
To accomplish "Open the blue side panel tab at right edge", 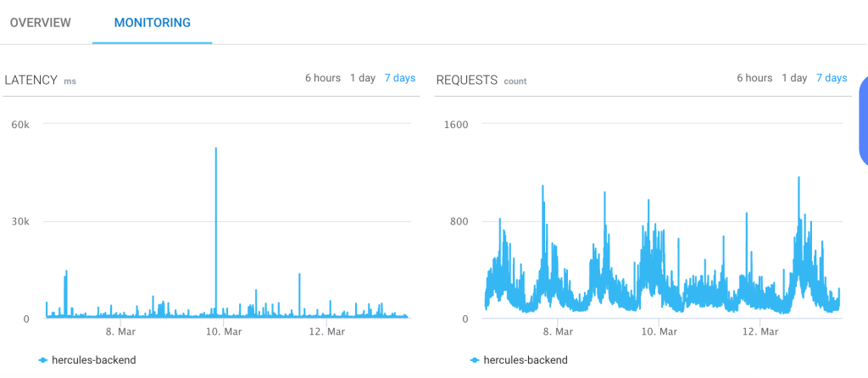I will coord(863,120).
